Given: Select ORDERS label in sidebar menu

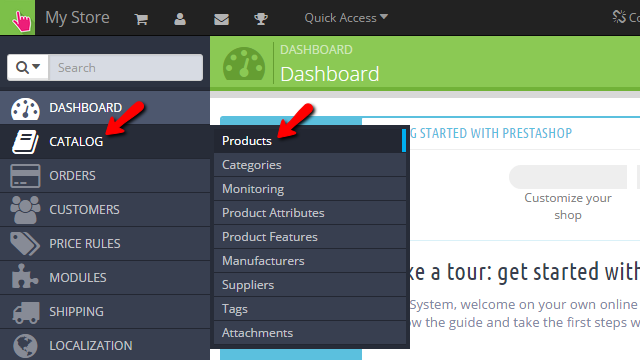Looking at the screenshot, I should pyautogui.click(x=73, y=176).
